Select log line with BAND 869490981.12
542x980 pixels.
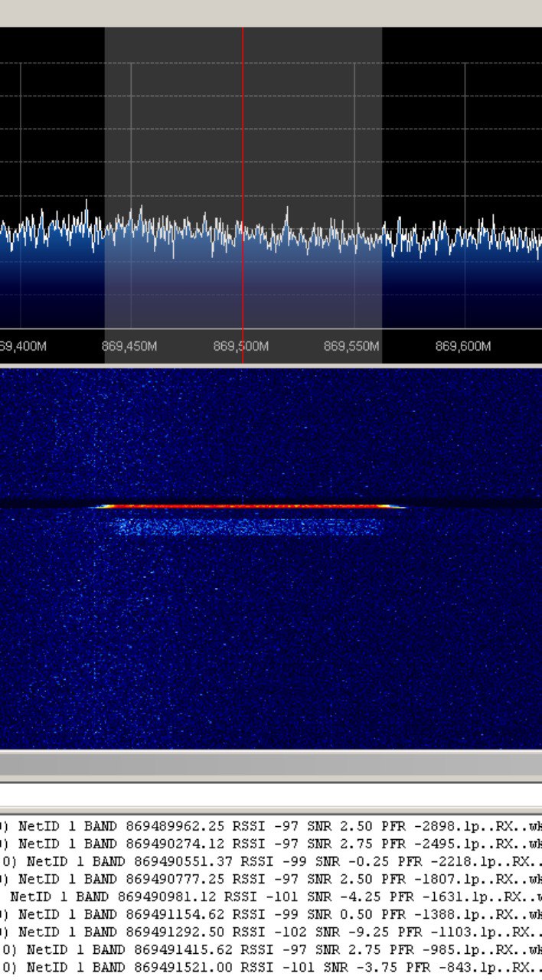[271, 897]
